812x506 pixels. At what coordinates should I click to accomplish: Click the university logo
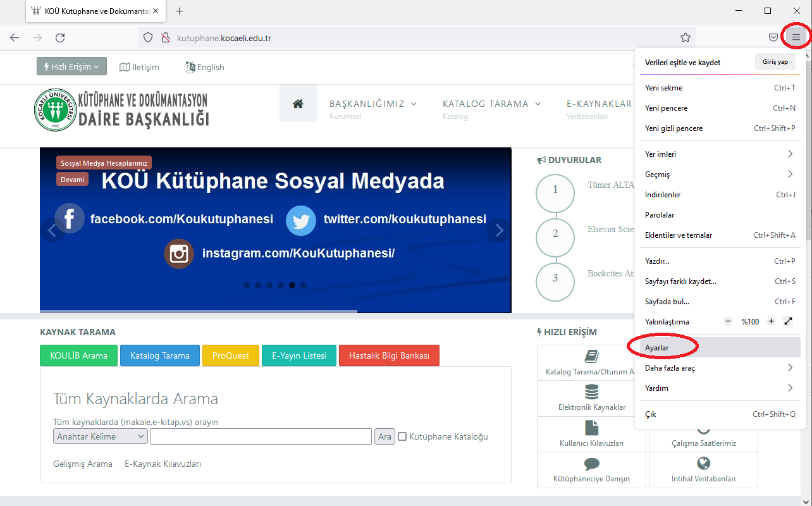55,110
